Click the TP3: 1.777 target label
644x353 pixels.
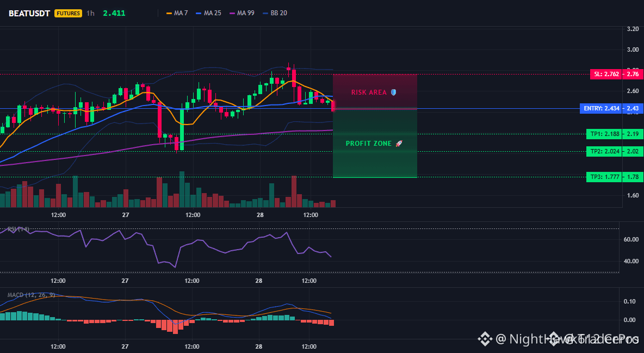[x=604, y=177]
